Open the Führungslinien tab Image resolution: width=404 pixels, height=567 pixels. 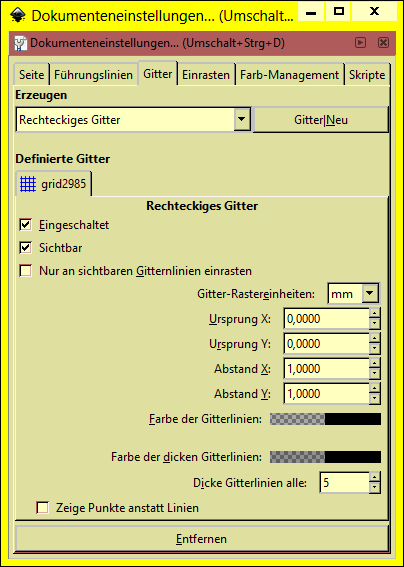(x=93, y=75)
